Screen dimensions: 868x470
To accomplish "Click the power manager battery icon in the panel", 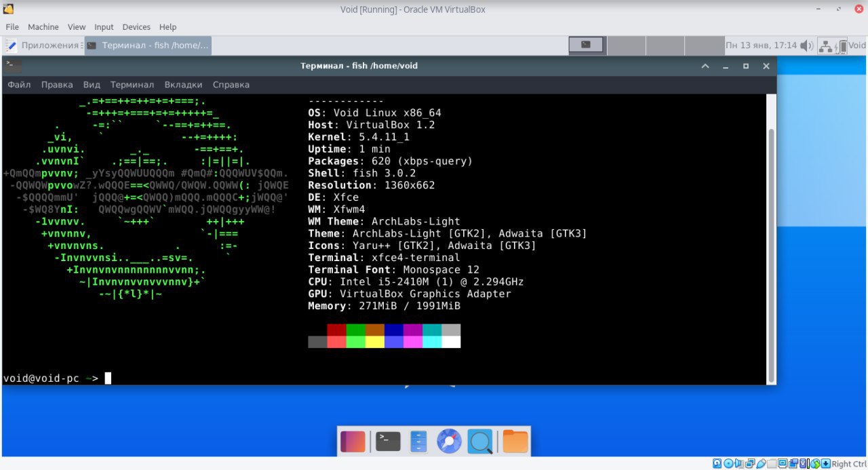I will (x=842, y=46).
